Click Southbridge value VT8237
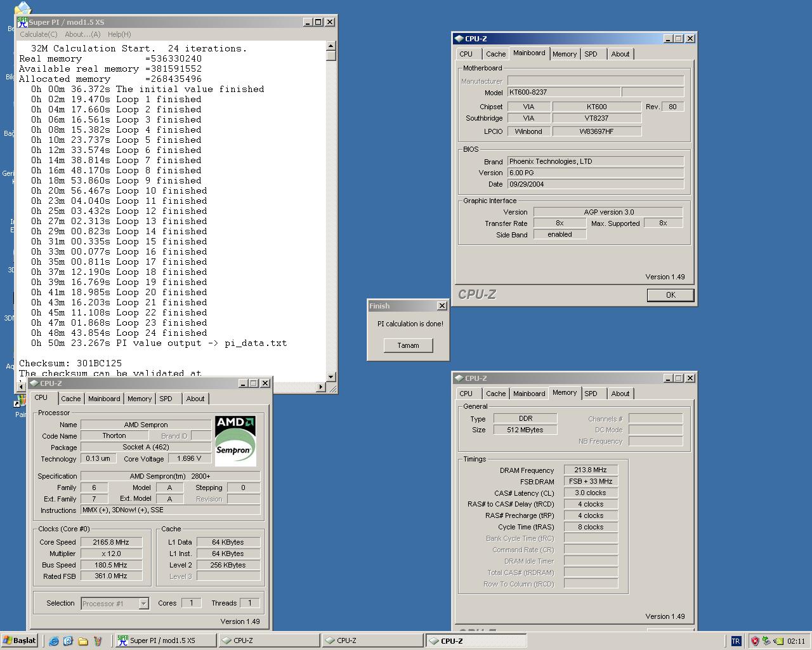 597,119
